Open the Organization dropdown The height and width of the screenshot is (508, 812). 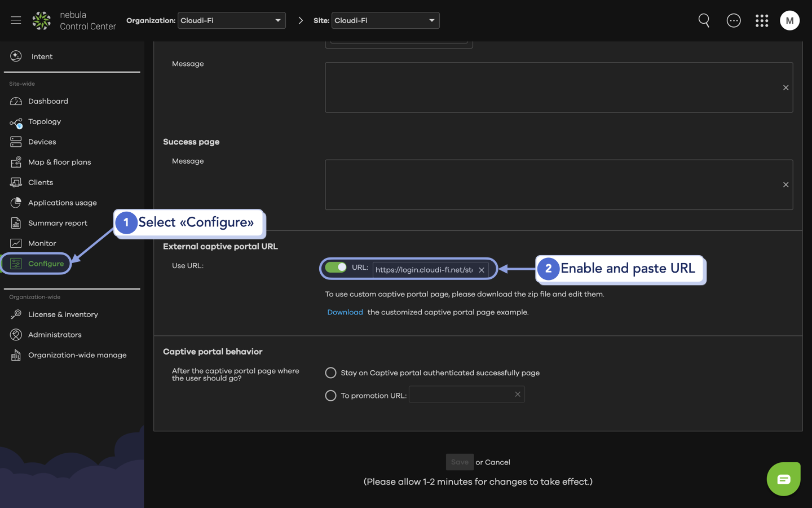click(231, 20)
